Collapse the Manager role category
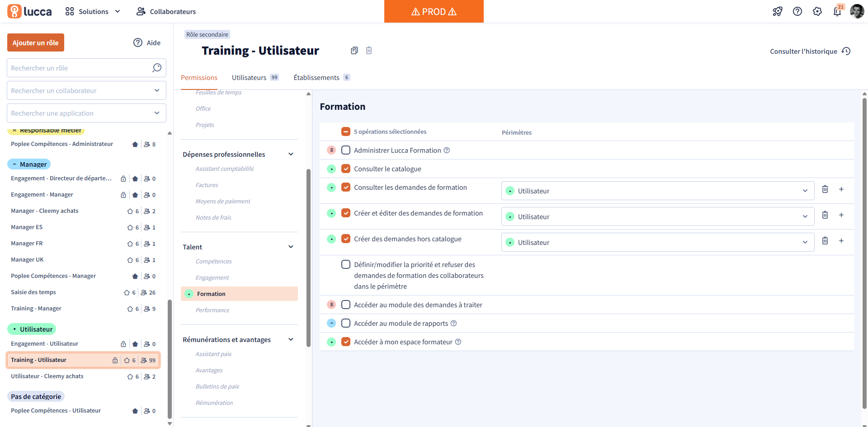The height and width of the screenshot is (427, 868). point(29,164)
